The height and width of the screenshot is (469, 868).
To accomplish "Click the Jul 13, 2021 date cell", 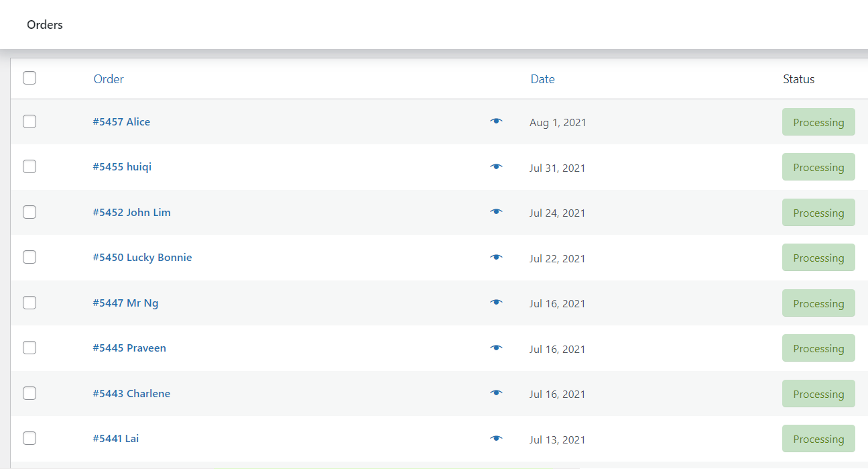I will point(557,439).
